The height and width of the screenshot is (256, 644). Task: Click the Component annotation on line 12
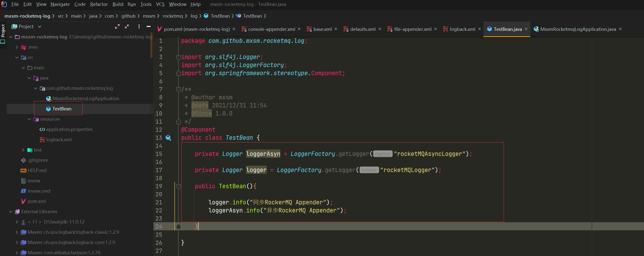[198, 130]
